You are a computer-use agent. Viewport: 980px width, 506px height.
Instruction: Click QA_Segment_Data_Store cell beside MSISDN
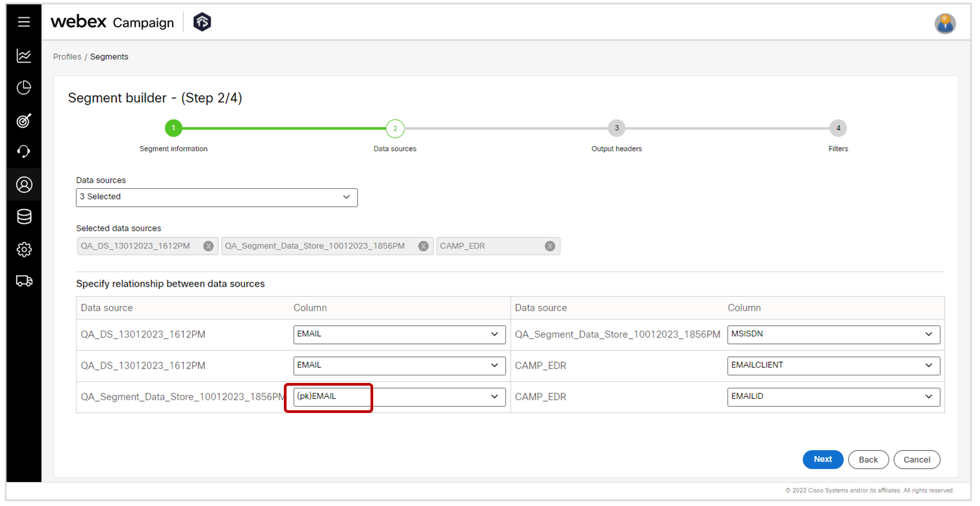618,335
